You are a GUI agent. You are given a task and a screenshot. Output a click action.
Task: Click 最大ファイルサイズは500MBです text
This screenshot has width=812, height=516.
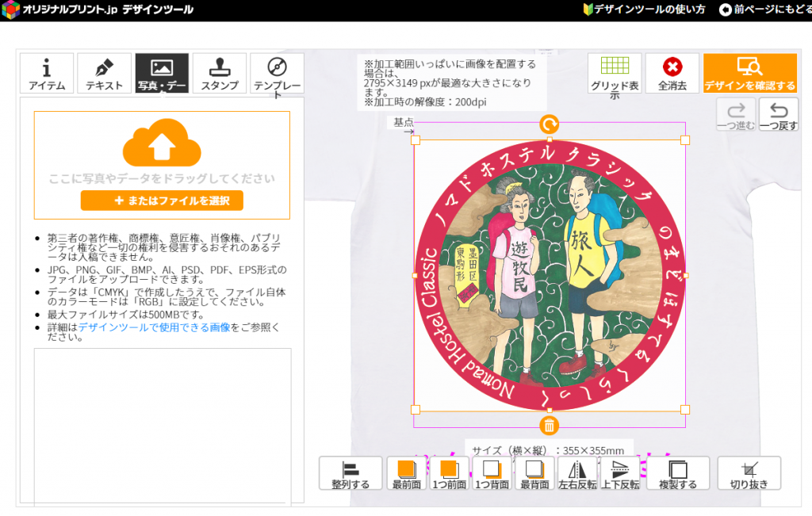point(126,315)
